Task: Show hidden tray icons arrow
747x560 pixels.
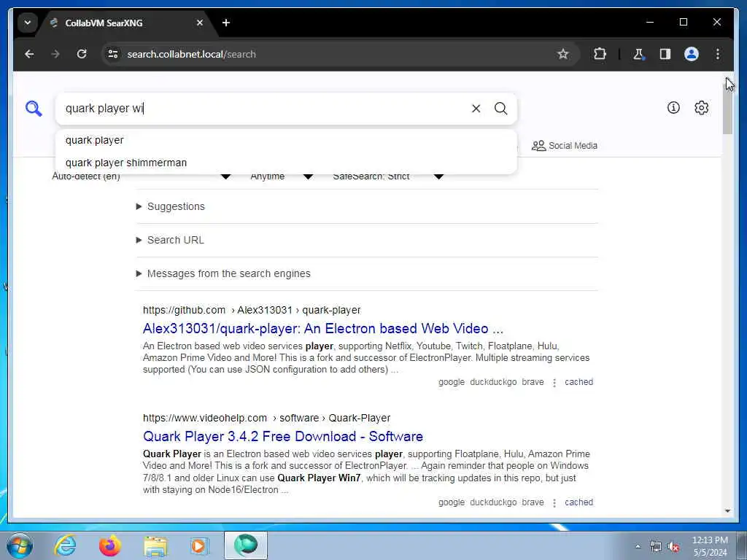Action: click(x=638, y=546)
